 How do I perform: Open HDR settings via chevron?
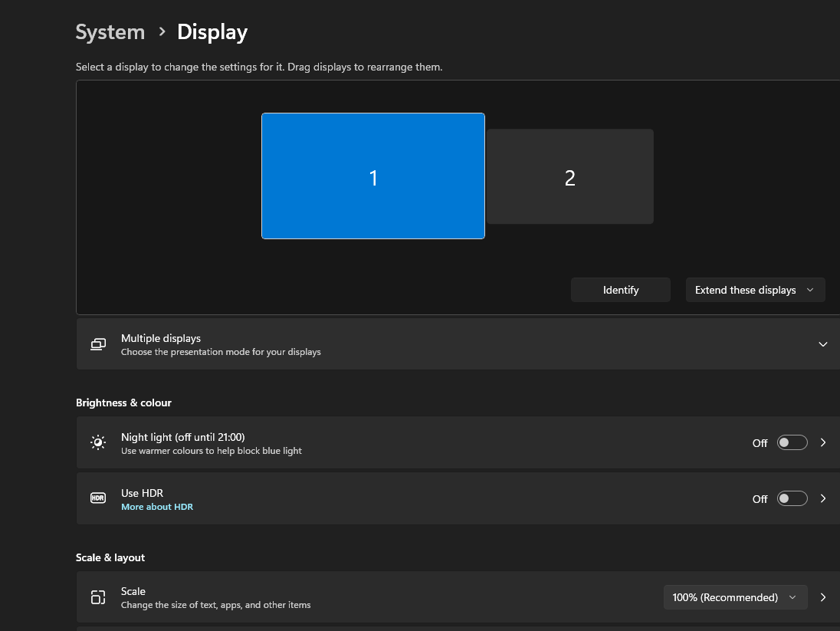coord(823,498)
